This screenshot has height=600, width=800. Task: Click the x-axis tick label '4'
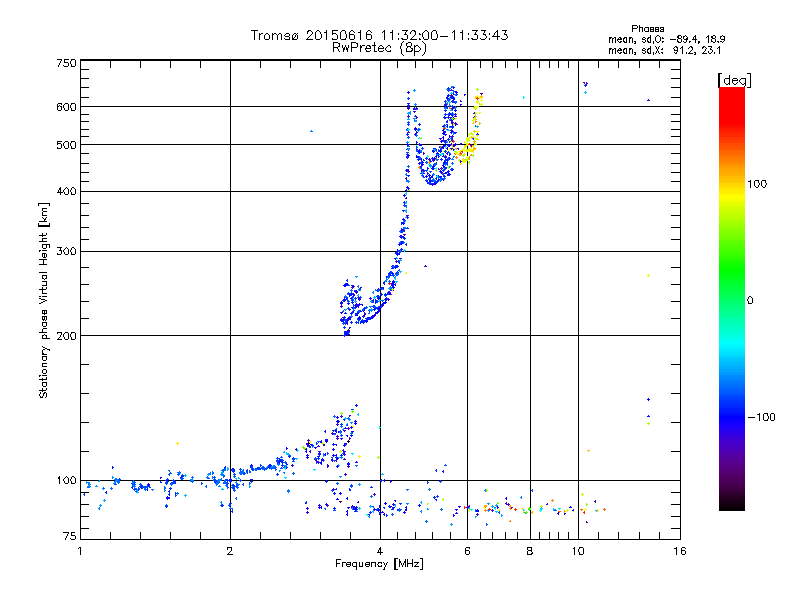[x=380, y=551]
